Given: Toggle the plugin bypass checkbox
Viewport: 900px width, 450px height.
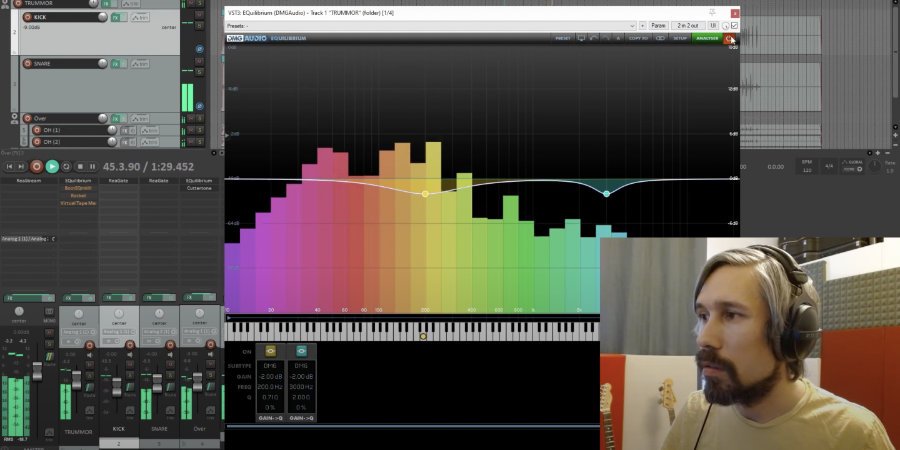Looking at the screenshot, I should [x=734, y=26].
